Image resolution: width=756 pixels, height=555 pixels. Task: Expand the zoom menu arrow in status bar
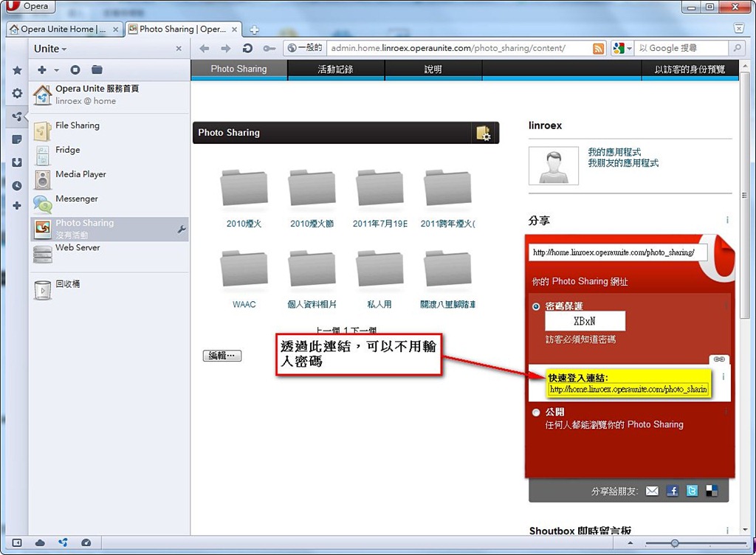630,543
